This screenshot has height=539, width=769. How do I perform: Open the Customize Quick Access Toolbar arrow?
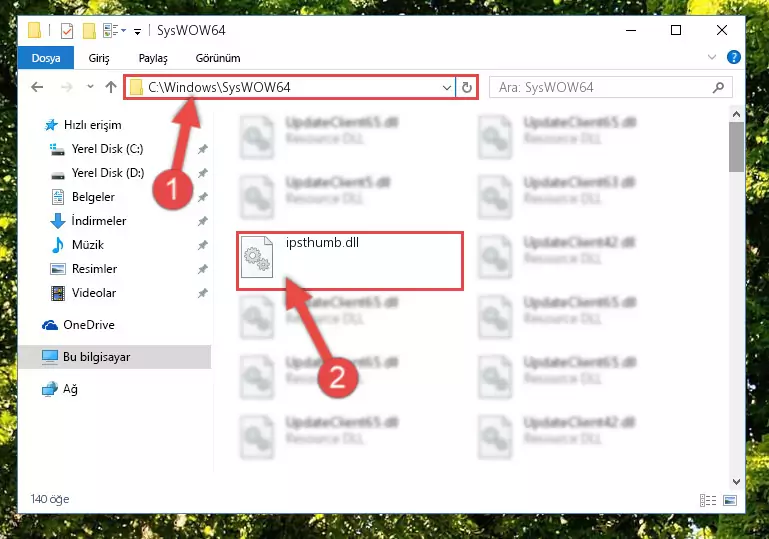[138, 31]
